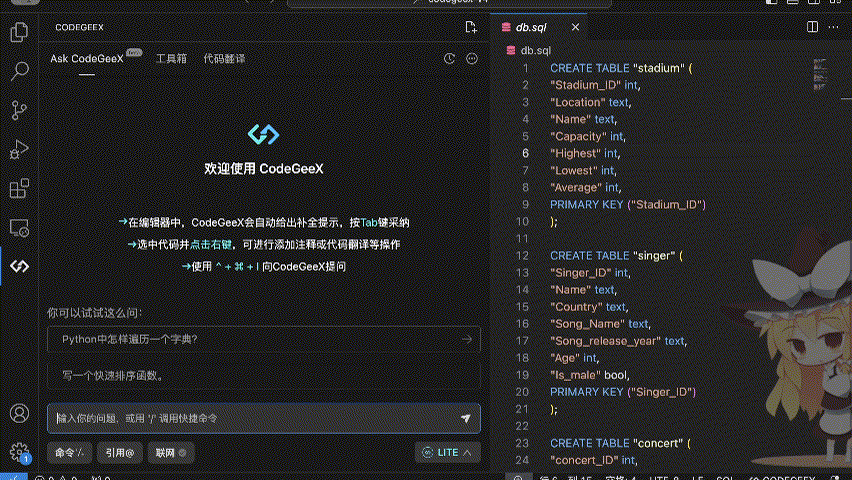Close the db.sql editor tab
Screen dimensions: 852x480
575,27
